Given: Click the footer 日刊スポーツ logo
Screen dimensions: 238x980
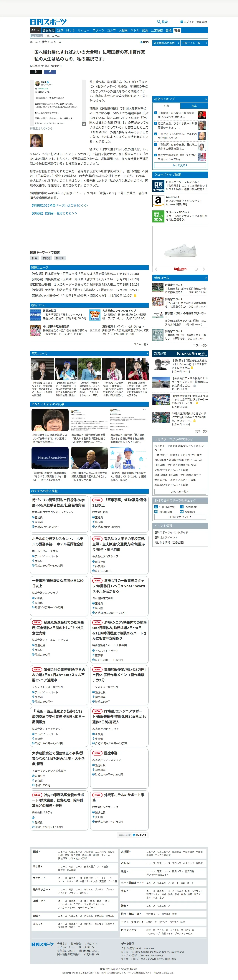Looking at the screenshot, I should pos(42,944).
